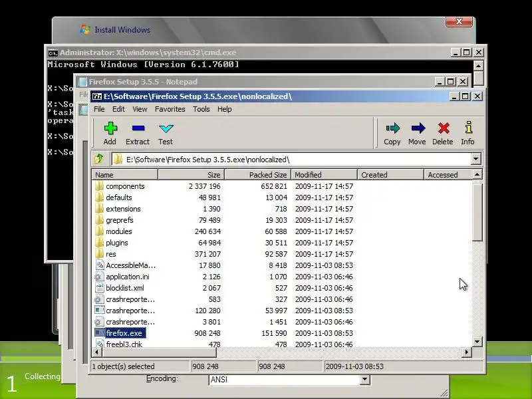This screenshot has width=532, height=399.
Task: Select the plugins folder name
Action: [x=117, y=243]
